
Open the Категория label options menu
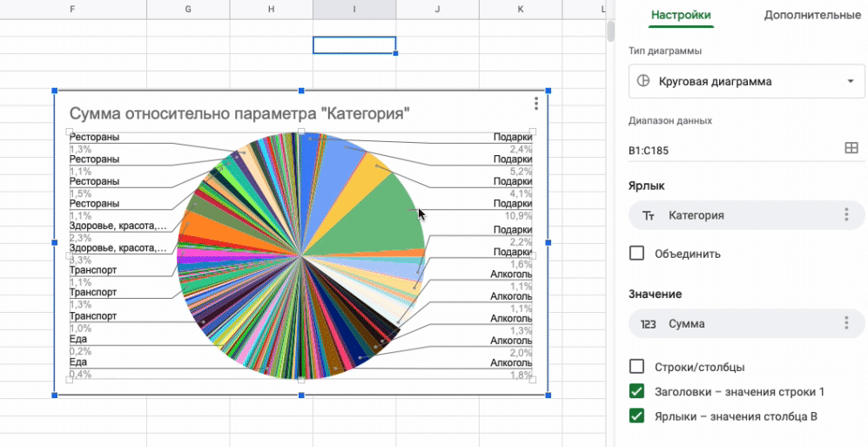[x=846, y=215]
